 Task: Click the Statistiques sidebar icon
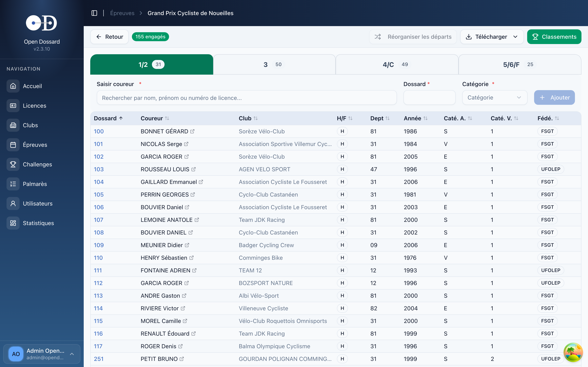(13, 223)
